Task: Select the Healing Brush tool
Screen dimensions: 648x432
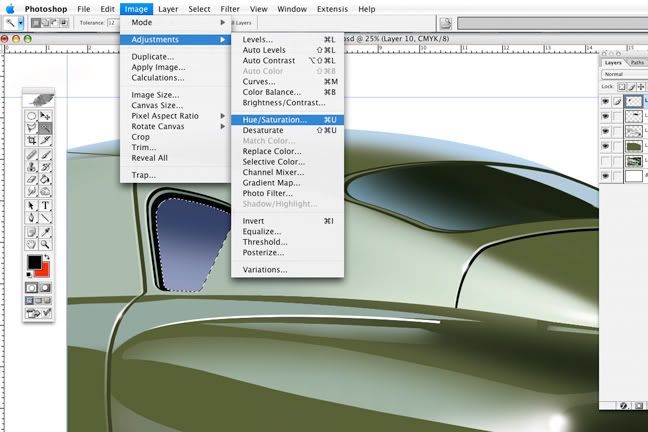Action: pos(31,155)
